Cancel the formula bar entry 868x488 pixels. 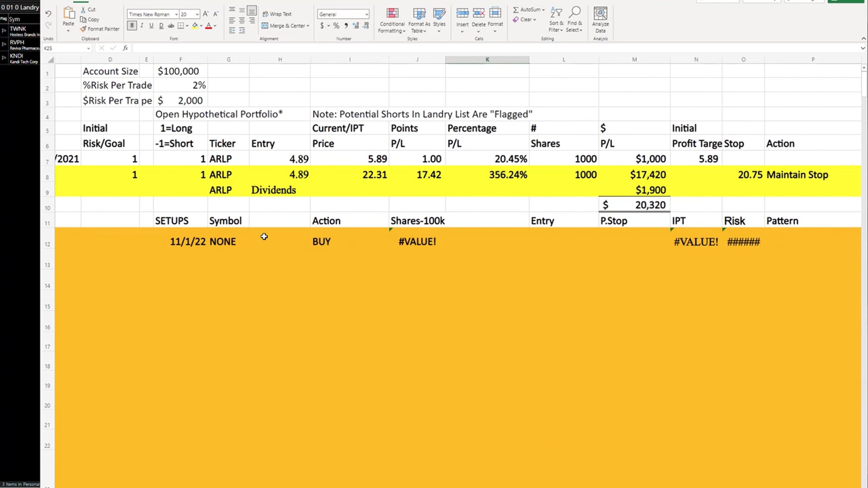point(101,48)
